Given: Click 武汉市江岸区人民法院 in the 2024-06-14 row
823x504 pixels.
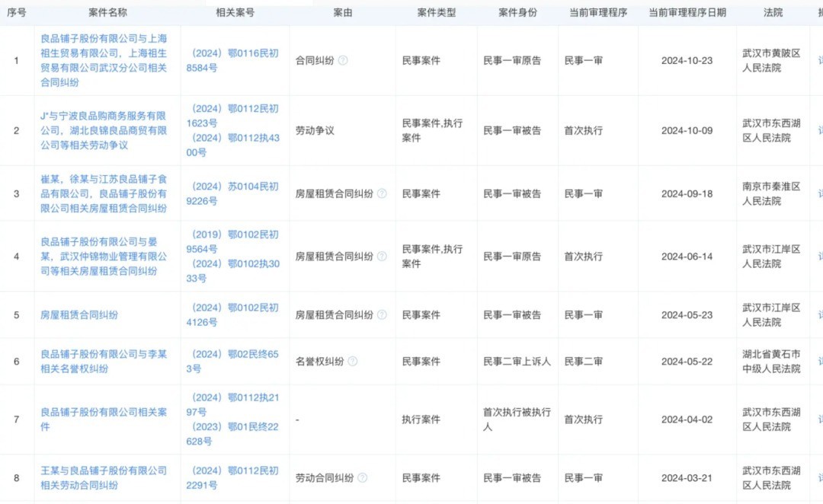Looking at the screenshot, I should click(771, 257).
